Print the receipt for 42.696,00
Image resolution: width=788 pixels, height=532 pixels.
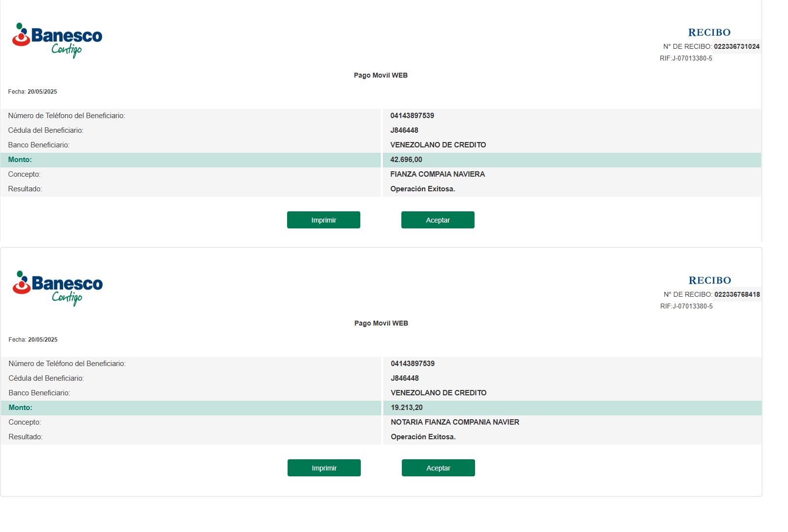[x=323, y=220]
